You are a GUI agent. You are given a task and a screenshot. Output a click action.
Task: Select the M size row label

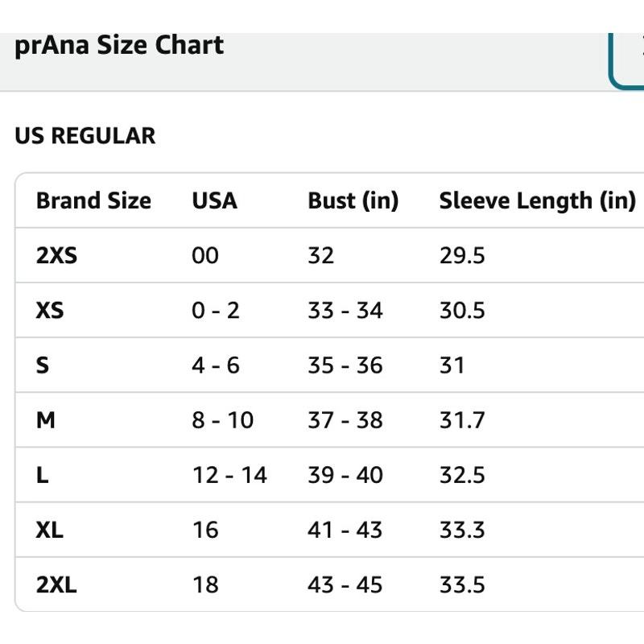(x=46, y=420)
